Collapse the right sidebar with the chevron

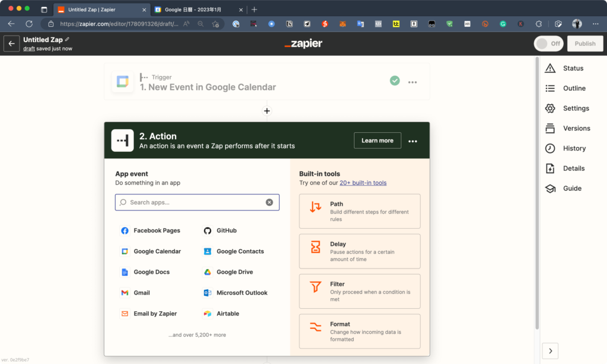551,351
